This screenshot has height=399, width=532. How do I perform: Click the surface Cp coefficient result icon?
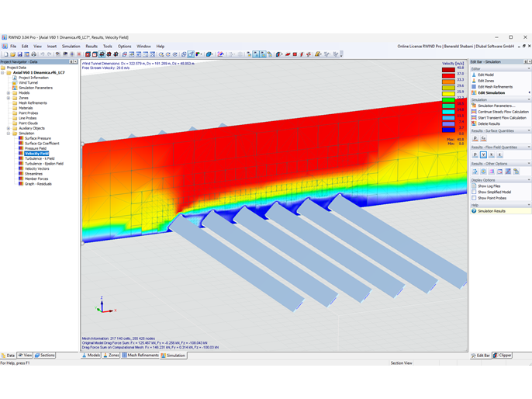[x=483, y=138]
